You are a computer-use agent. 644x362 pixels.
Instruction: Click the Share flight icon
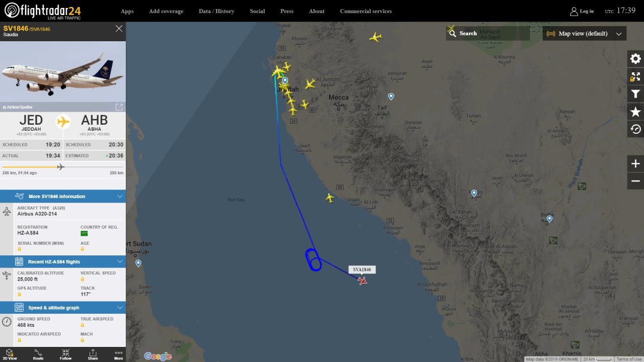point(93,354)
